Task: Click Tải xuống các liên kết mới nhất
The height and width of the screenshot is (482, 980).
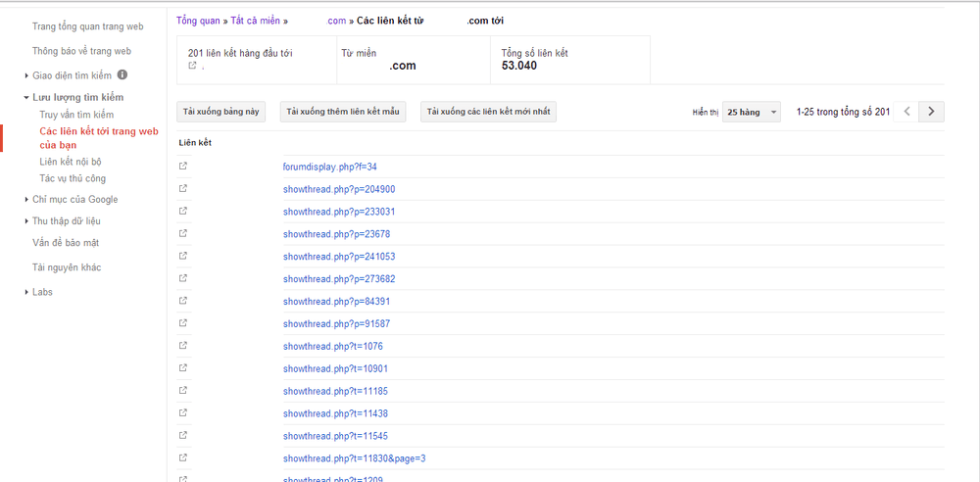Action: pos(488,112)
